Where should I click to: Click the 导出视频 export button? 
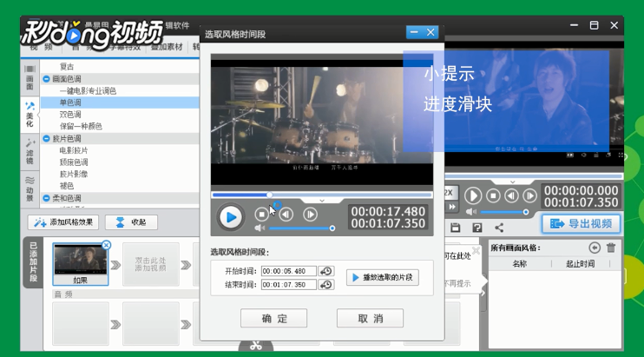tap(581, 224)
